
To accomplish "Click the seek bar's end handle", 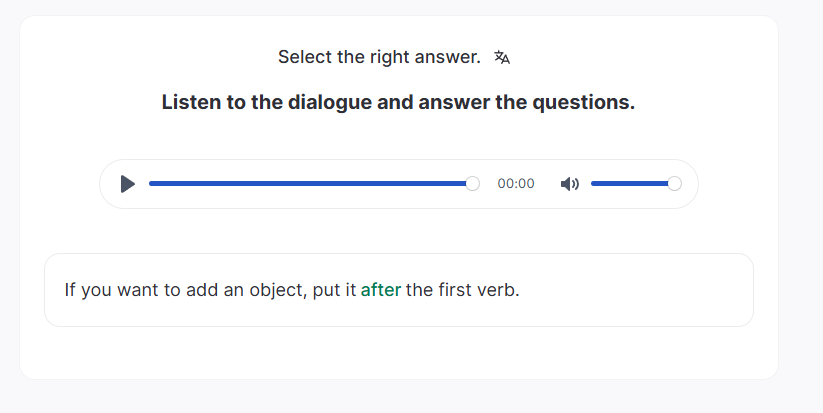I will click(x=473, y=184).
